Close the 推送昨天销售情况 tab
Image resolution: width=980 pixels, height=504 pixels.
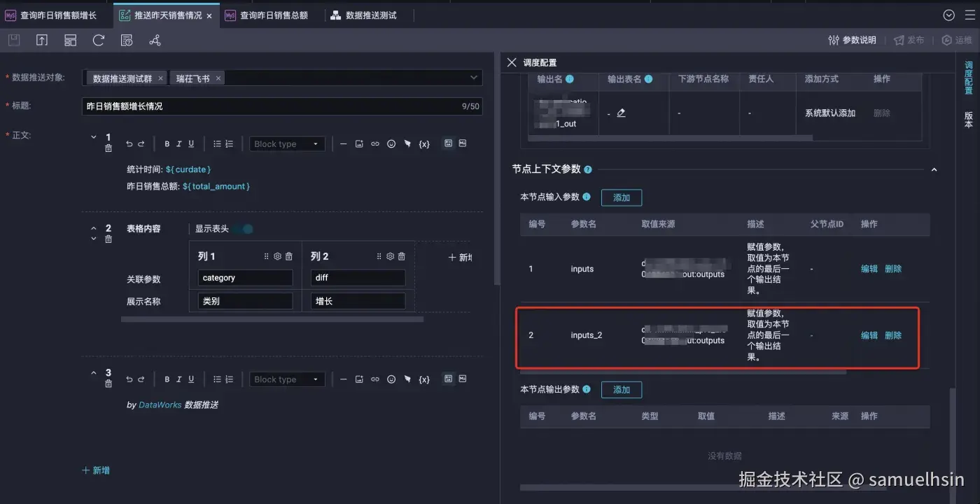209,15
